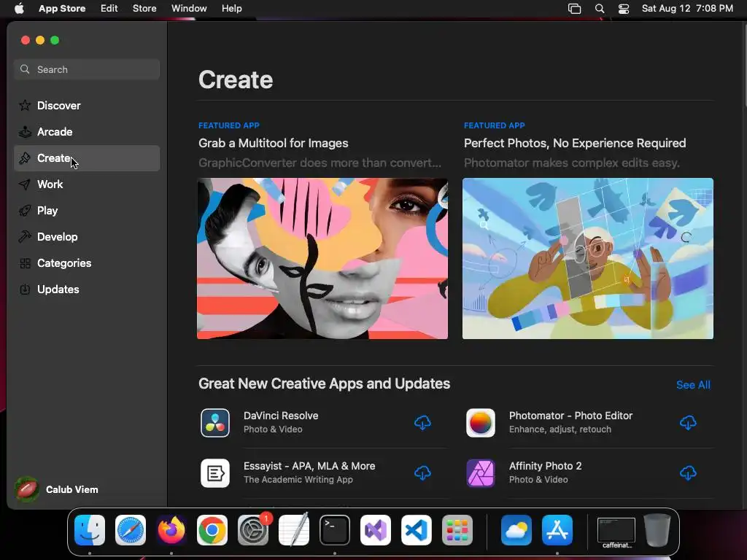Open Finder from the Dock
The width and height of the screenshot is (747, 560).
point(90,530)
